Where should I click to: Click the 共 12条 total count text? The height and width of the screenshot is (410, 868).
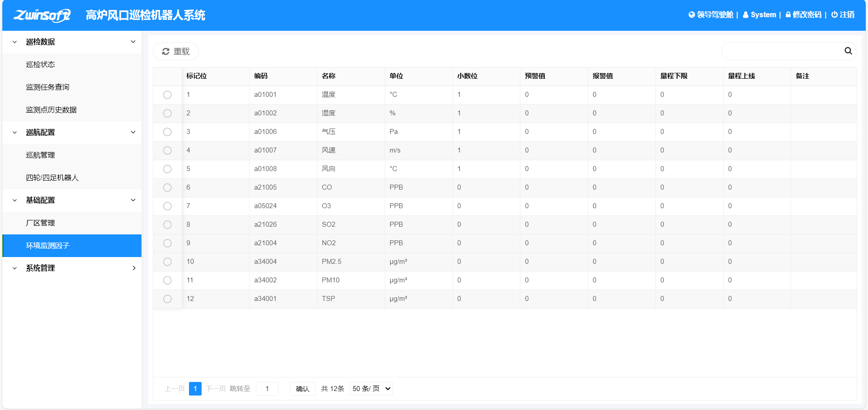[333, 389]
